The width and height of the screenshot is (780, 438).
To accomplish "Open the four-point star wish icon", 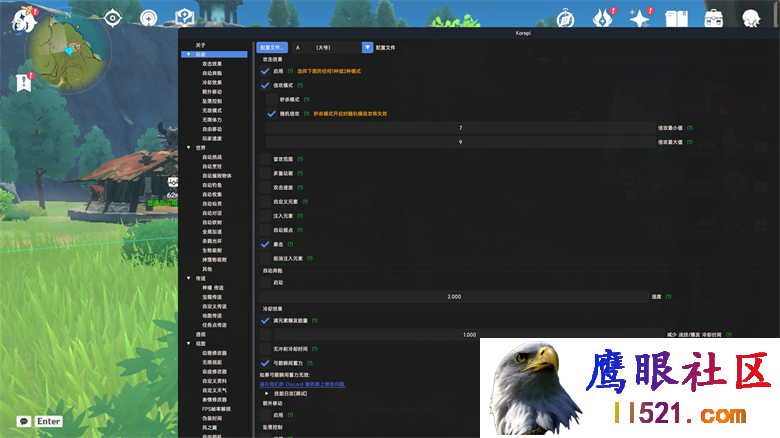I will pyautogui.click(x=640, y=18).
